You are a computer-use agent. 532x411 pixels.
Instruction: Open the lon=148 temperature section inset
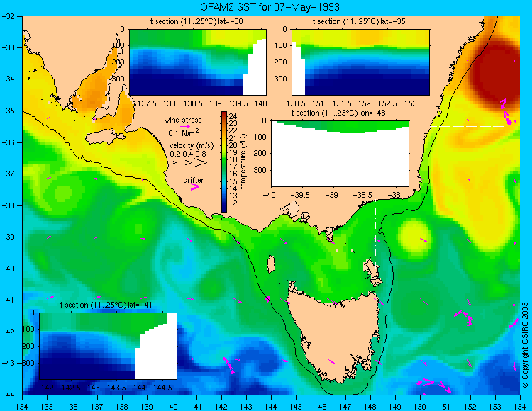tap(340, 154)
